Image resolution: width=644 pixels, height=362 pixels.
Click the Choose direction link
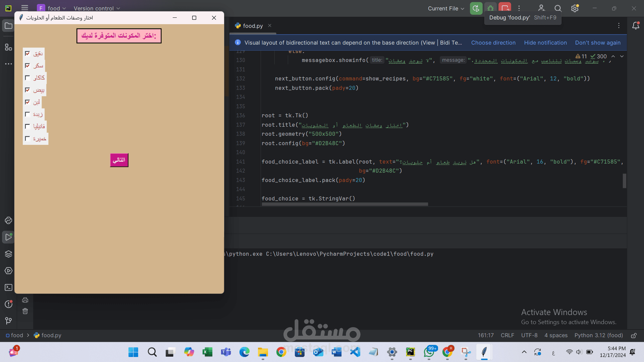click(493, 43)
